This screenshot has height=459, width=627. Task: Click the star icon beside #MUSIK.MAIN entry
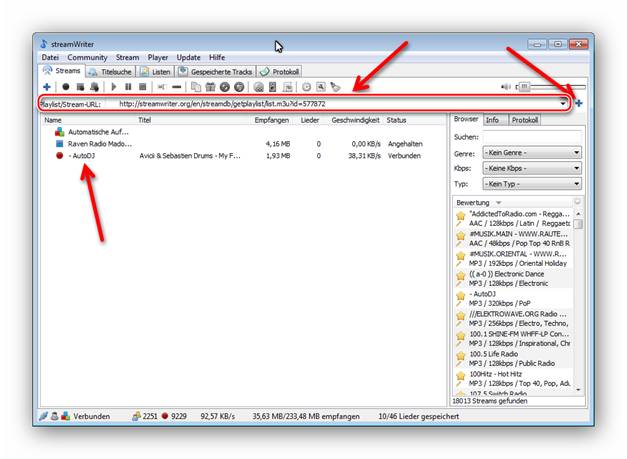pos(461,236)
